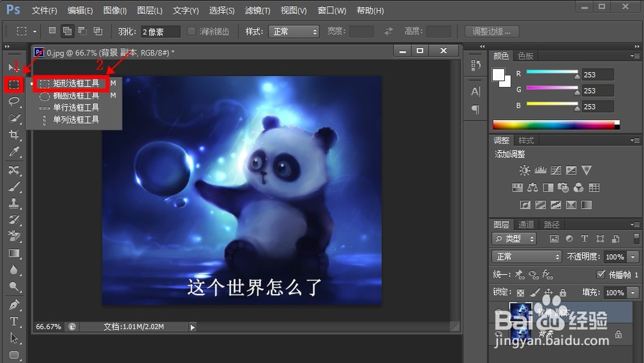Select the Path Selection tool
The height and width of the screenshot is (363, 644).
(x=14, y=338)
